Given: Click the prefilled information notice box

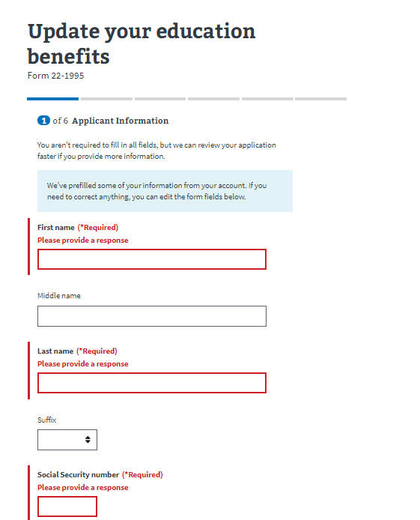Looking at the screenshot, I should (165, 191).
